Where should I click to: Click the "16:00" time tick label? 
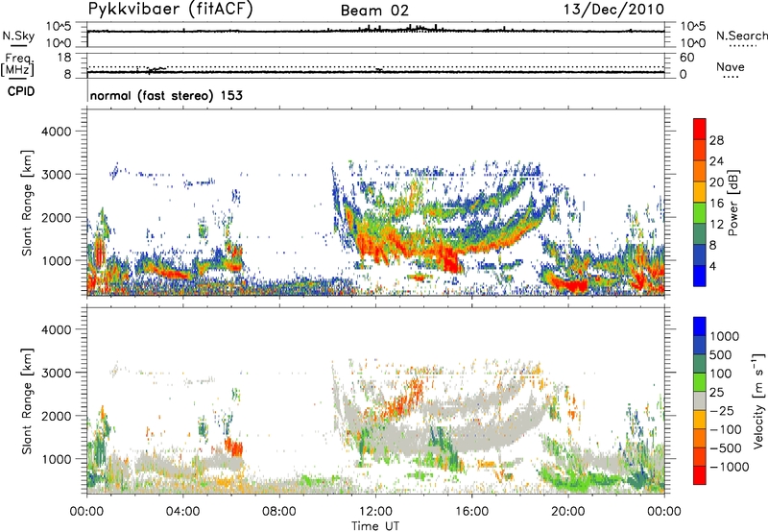[471, 512]
